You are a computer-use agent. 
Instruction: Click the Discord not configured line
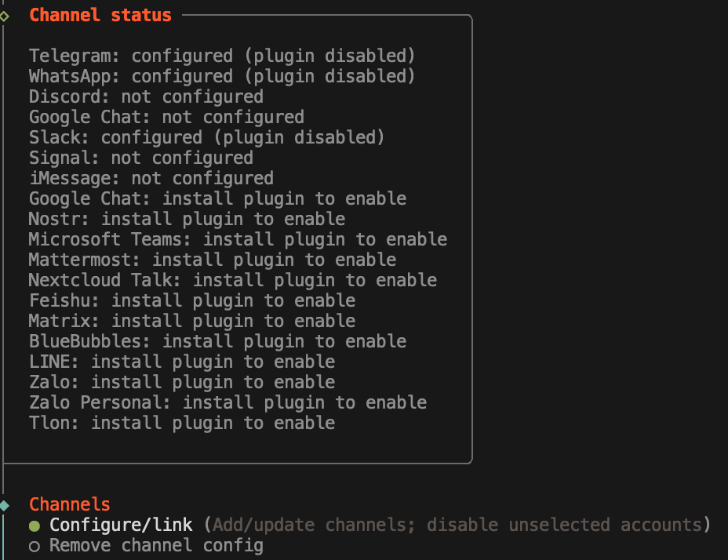pos(146,96)
